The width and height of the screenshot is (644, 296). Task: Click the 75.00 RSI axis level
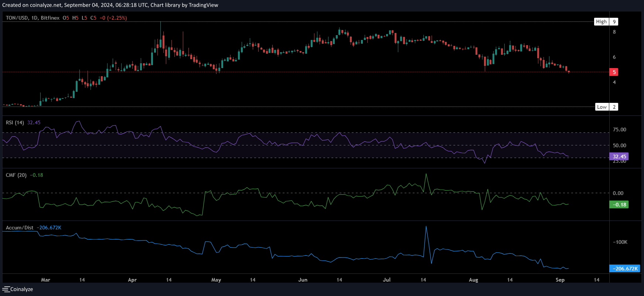click(x=620, y=129)
